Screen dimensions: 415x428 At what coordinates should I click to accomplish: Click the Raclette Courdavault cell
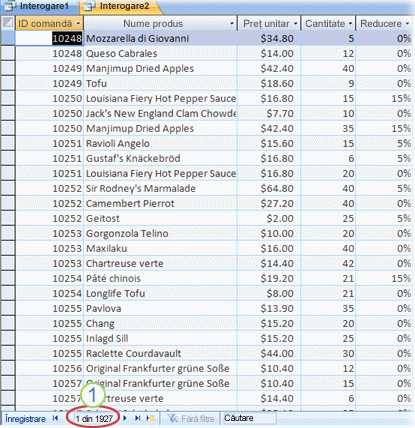160,353
